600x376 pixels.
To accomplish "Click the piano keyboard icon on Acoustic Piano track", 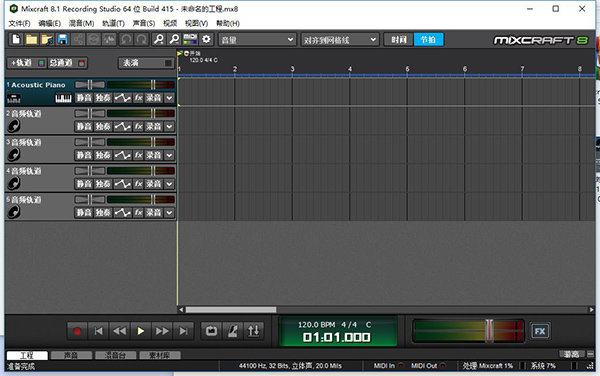I will pyautogui.click(x=64, y=98).
